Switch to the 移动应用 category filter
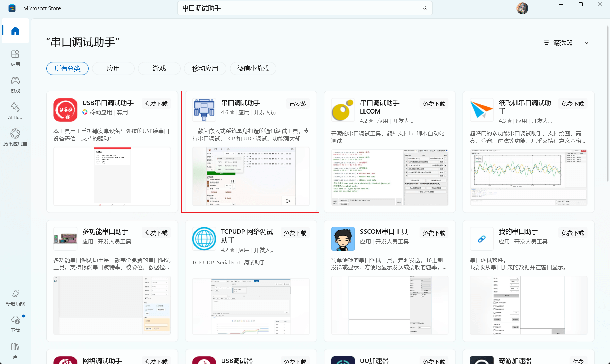Image resolution: width=610 pixels, height=364 pixels. pyautogui.click(x=205, y=69)
